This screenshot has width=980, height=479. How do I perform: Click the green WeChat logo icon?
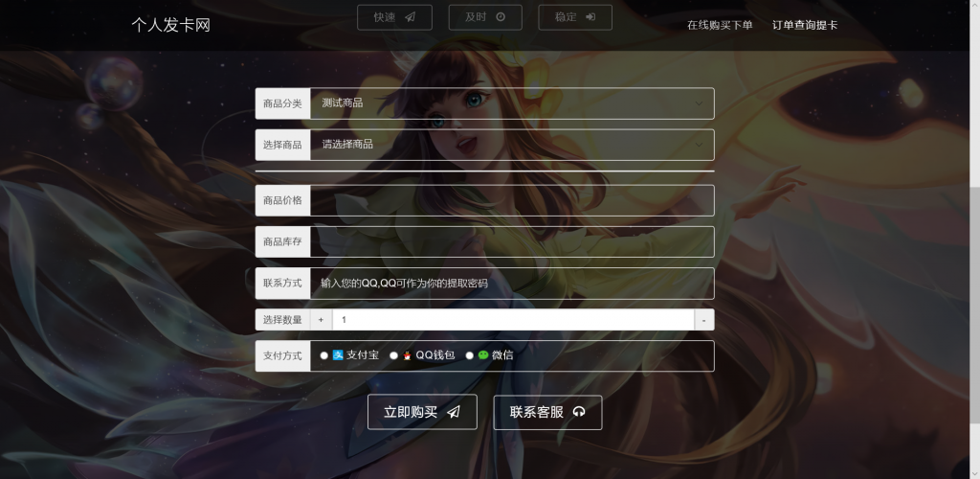pos(483,355)
